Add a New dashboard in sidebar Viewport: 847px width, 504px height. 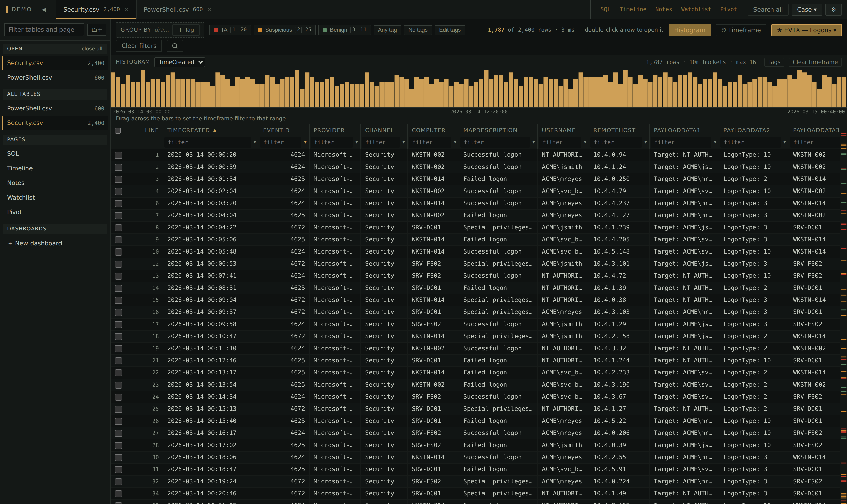(x=35, y=243)
